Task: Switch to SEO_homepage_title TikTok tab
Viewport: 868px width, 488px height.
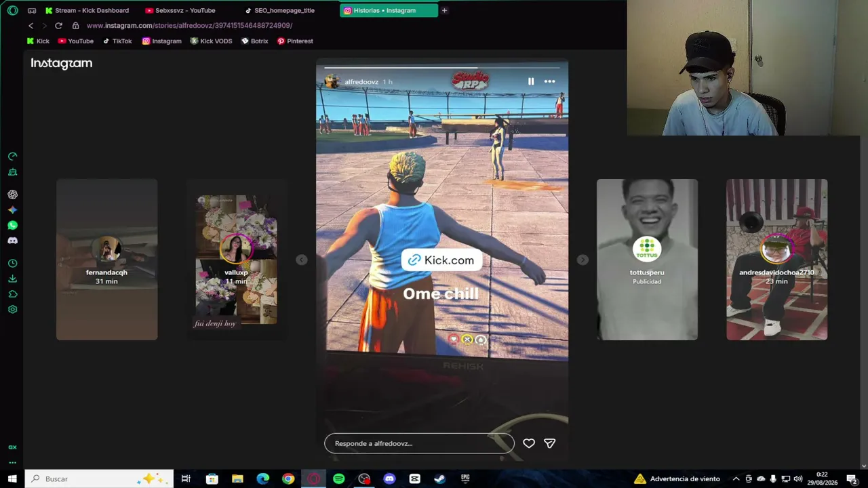Action: click(x=281, y=10)
